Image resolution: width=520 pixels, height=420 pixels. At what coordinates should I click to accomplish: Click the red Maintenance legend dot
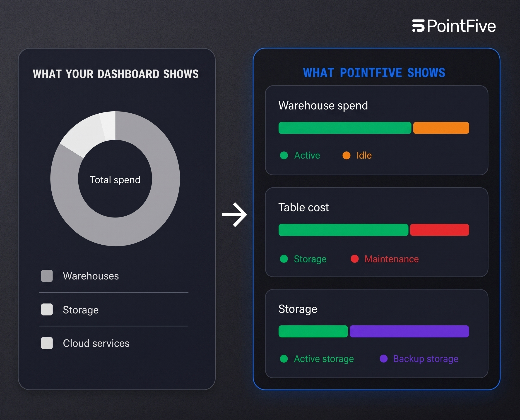355,259
